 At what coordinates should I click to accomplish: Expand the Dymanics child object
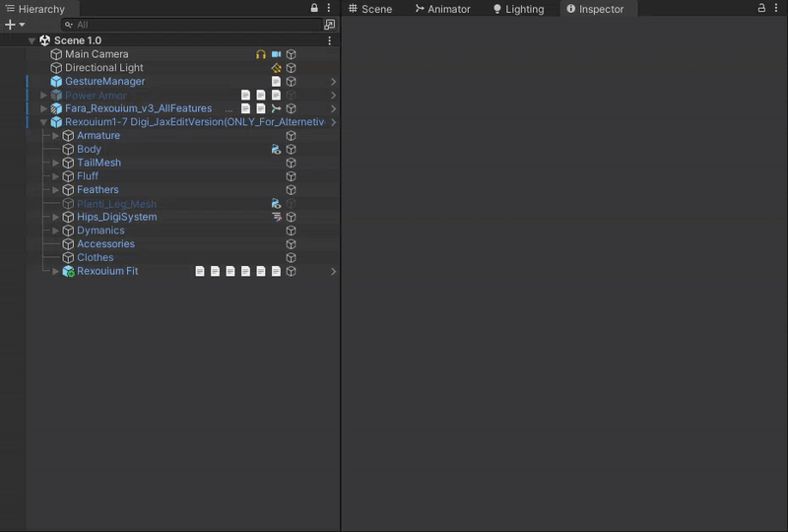coord(56,231)
